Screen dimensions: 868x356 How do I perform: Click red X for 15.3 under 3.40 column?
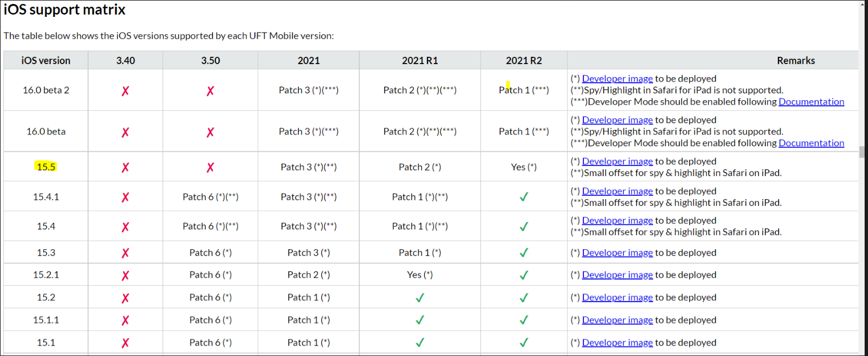tap(125, 254)
